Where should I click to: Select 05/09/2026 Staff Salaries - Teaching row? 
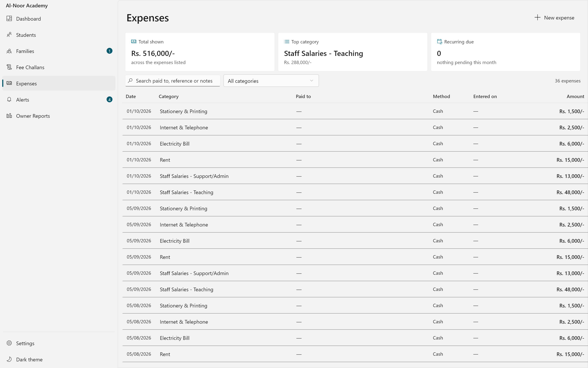coord(355,289)
